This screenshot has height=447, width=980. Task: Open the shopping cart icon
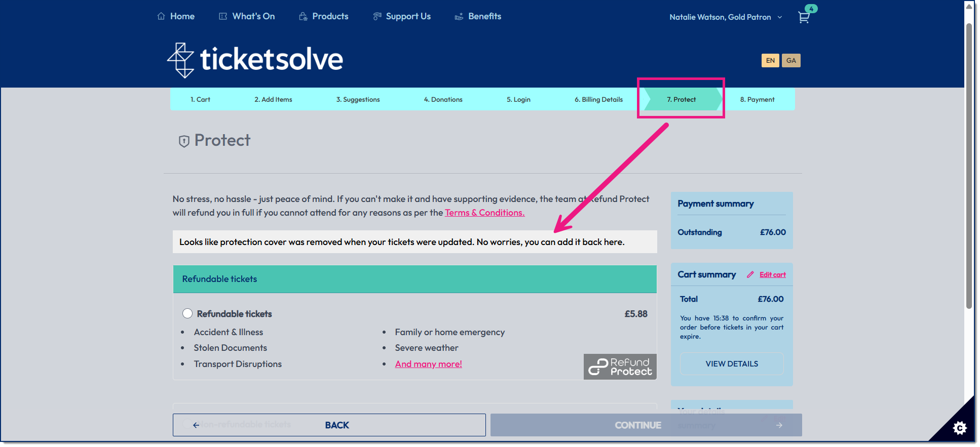(804, 17)
